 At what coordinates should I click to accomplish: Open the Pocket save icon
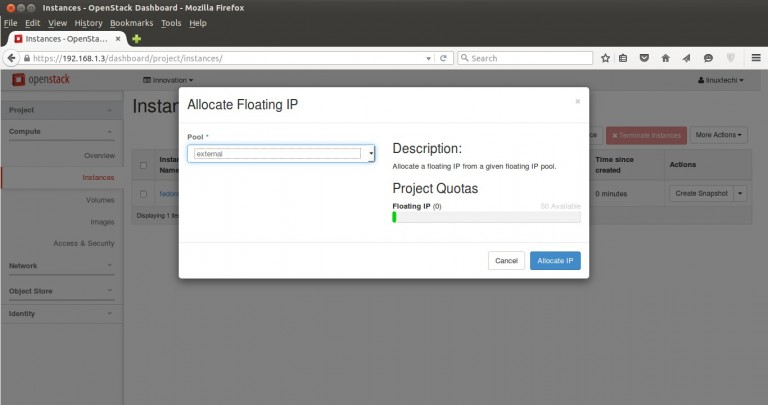[x=643, y=58]
